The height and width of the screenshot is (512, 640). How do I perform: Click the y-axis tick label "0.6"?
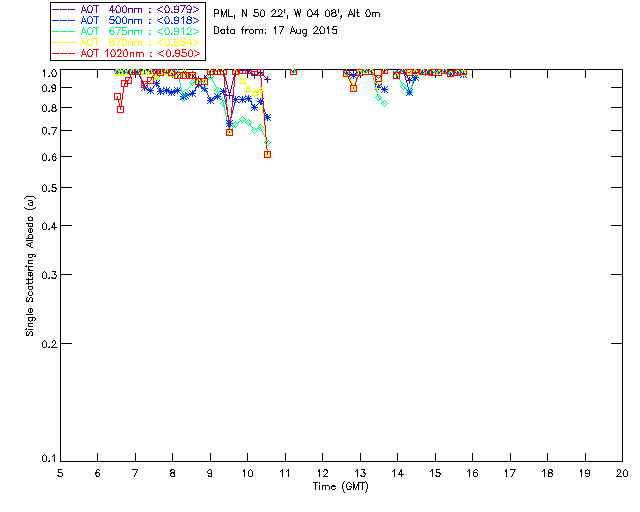click(x=49, y=157)
